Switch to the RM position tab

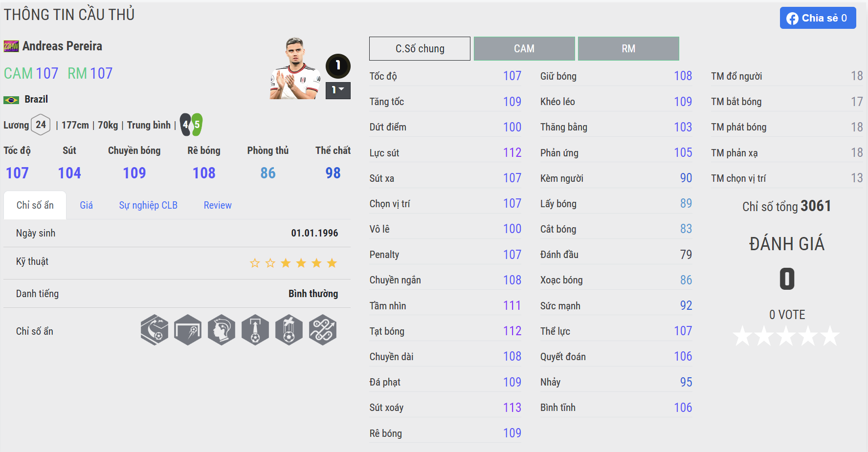[628, 48]
